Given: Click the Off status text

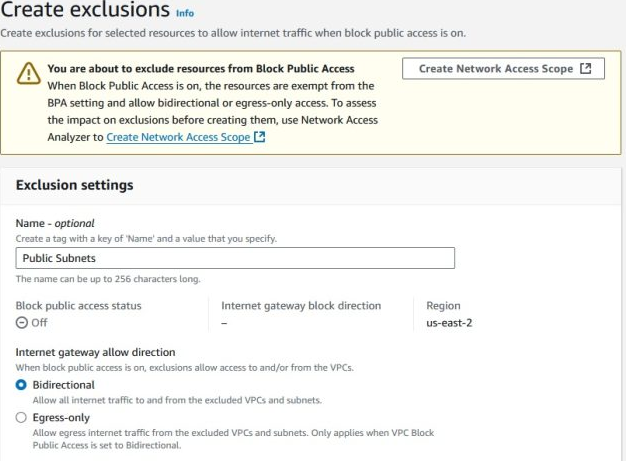Looking at the screenshot, I should coord(40,323).
